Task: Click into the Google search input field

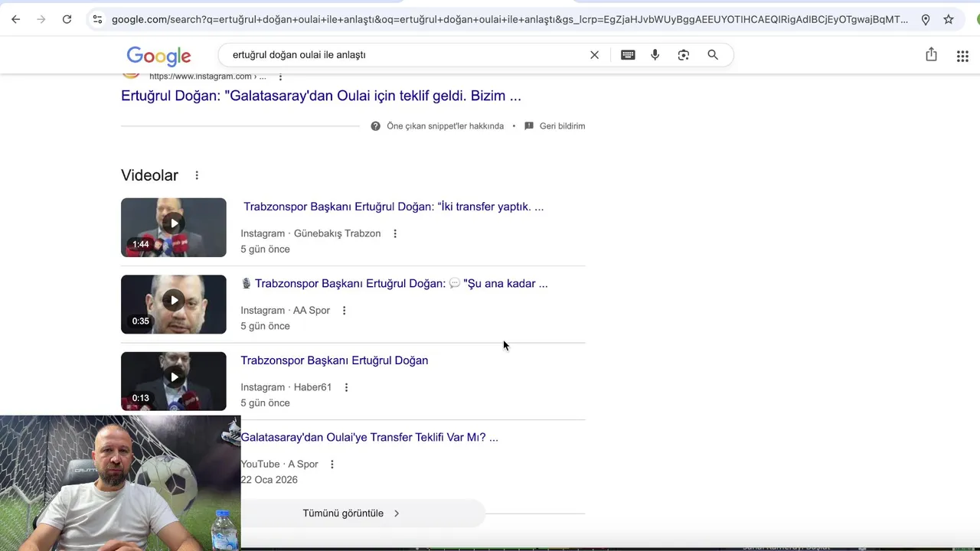Action: click(x=406, y=55)
